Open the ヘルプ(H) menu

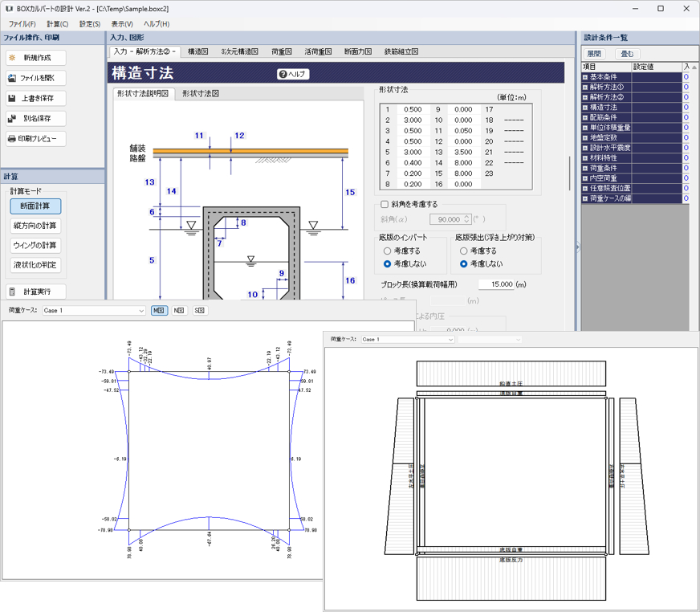[x=157, y=24]
